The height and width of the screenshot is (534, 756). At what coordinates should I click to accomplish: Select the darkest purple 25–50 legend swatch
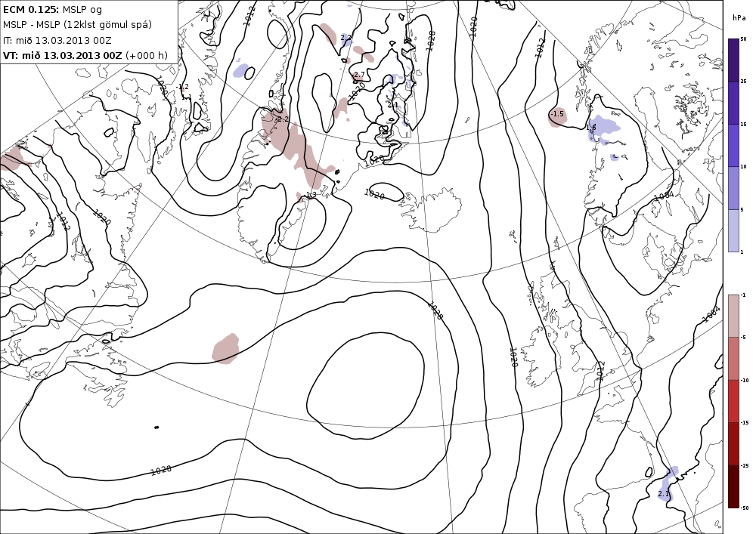pyautogui.click(x=733, y=60)
